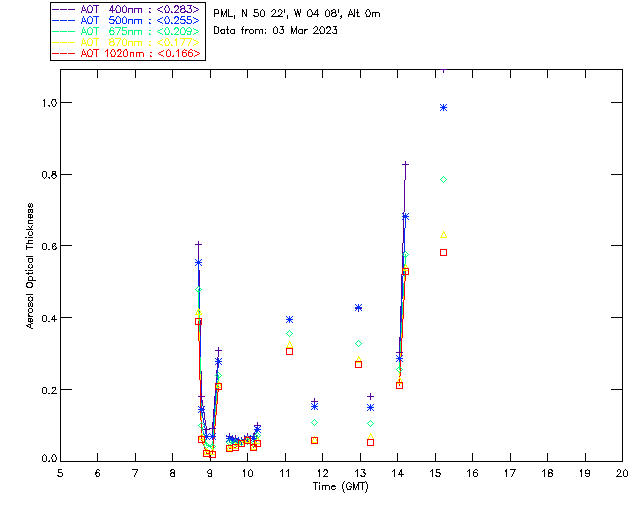The image size is (640, 512).
Task: Click the y-axis tick label '0.6'
Action: [x=49, y=246]
